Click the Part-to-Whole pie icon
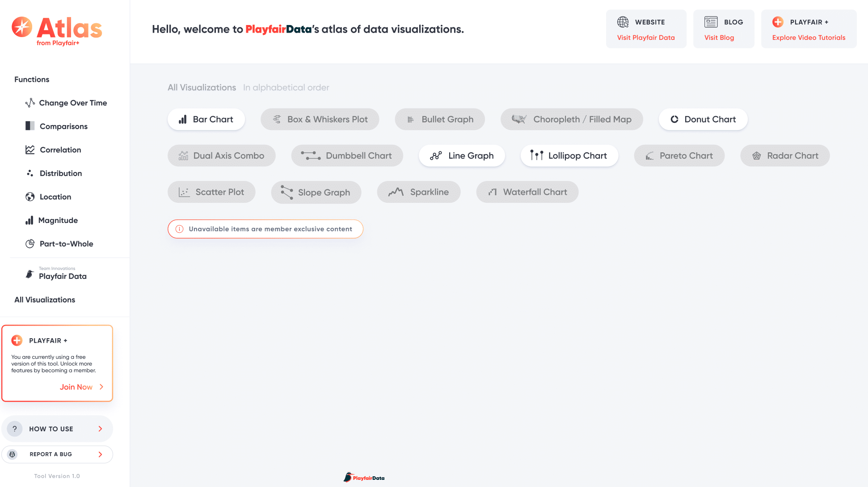The width and height of the screenshot is (868, 487). coord(30,243)
